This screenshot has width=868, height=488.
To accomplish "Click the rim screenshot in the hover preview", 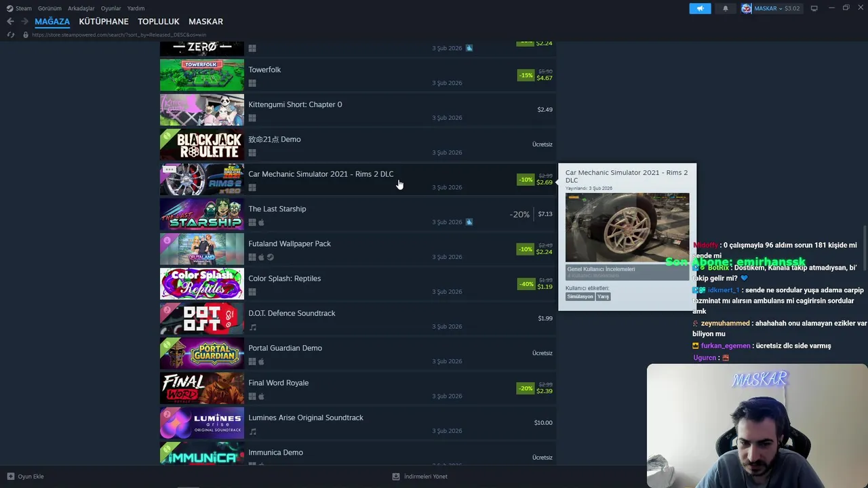I will click(627, 227).
